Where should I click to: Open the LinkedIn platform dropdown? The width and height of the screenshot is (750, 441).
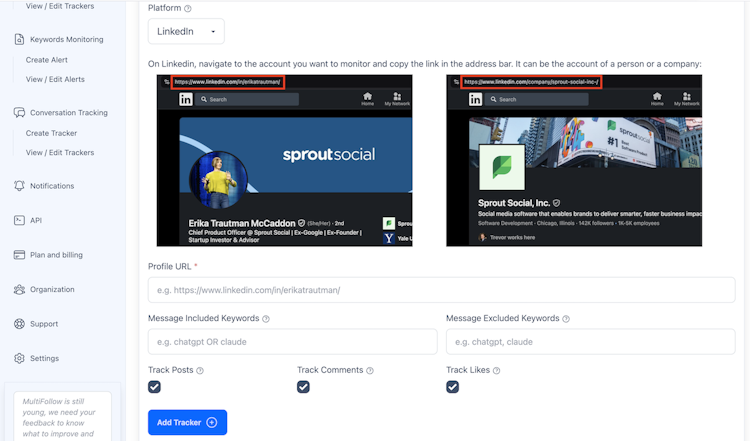[x=186, y=32]
